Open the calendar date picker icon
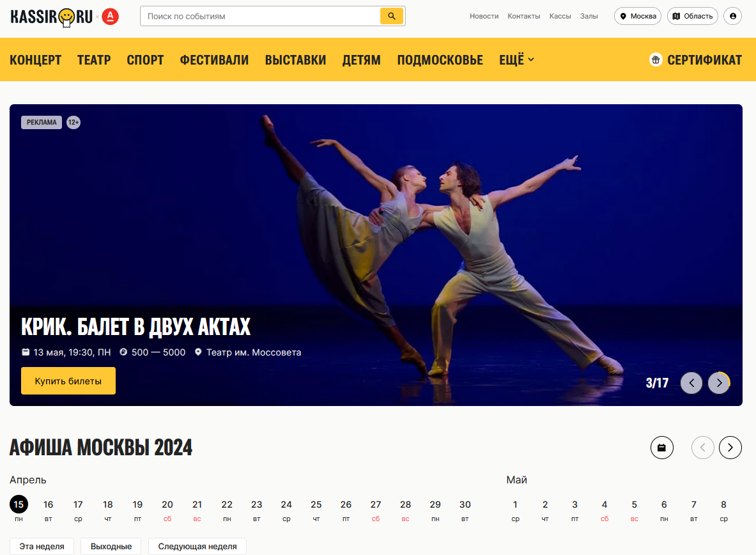The width and height of the screenshot is (756, 555). pos(661,448)
